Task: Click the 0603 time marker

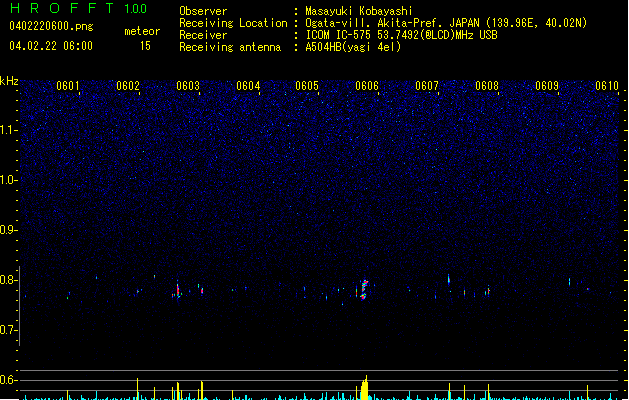Action: coord(188,86)
